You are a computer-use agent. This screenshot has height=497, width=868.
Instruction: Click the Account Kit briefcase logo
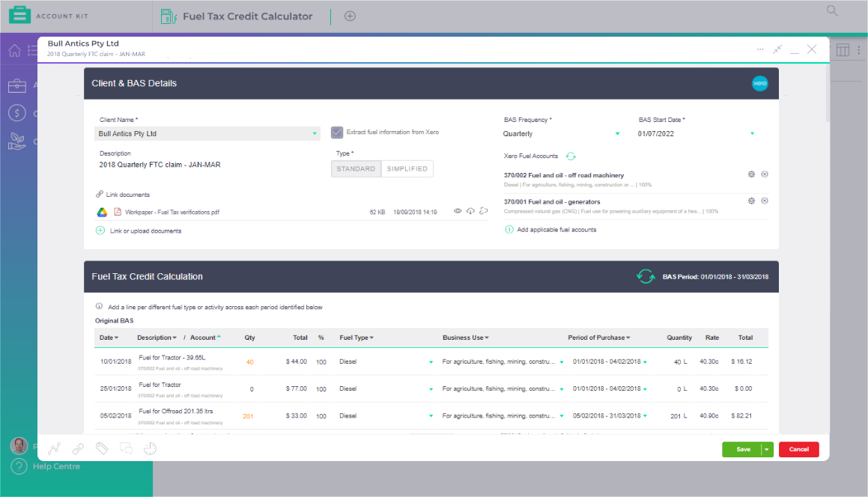20,13
